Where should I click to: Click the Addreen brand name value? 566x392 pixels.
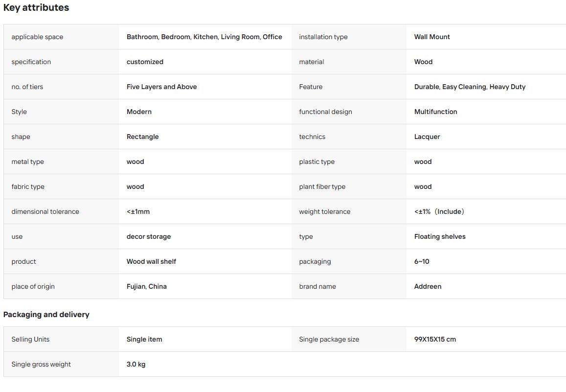click(x=428, y=286)
